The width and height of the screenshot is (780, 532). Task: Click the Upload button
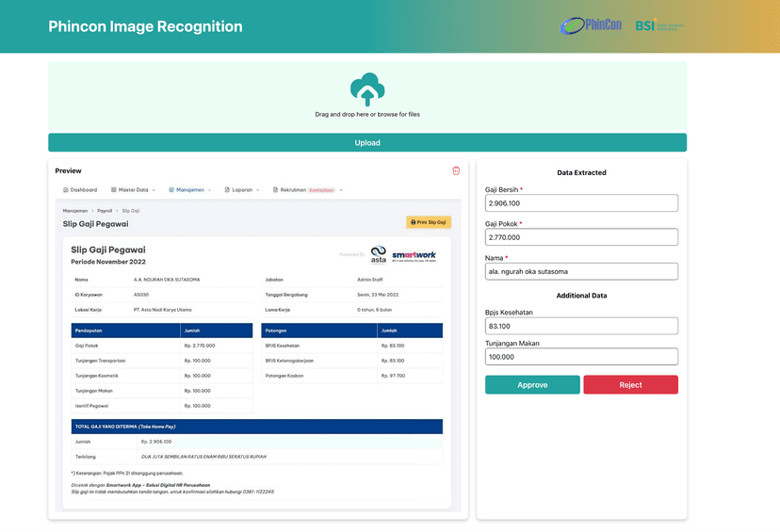pyautogui.click(x=367, y=143)
